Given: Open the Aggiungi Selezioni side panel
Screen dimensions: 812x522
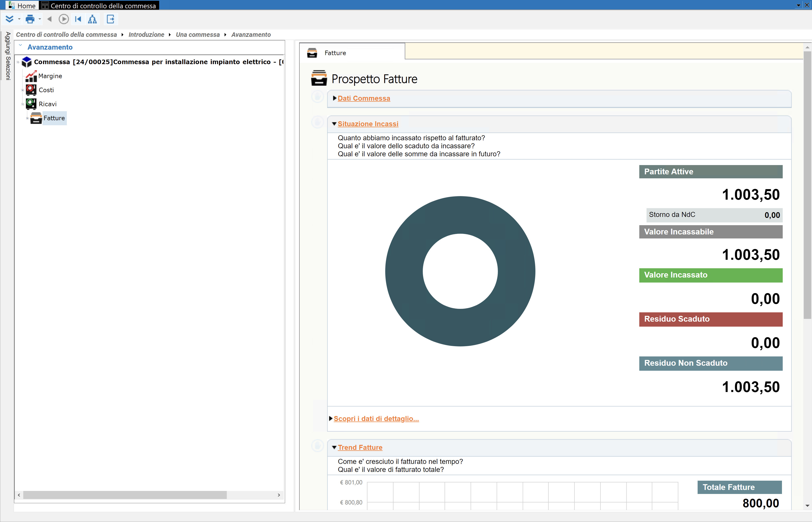Looking at the screenshot, I should [8, 56].
